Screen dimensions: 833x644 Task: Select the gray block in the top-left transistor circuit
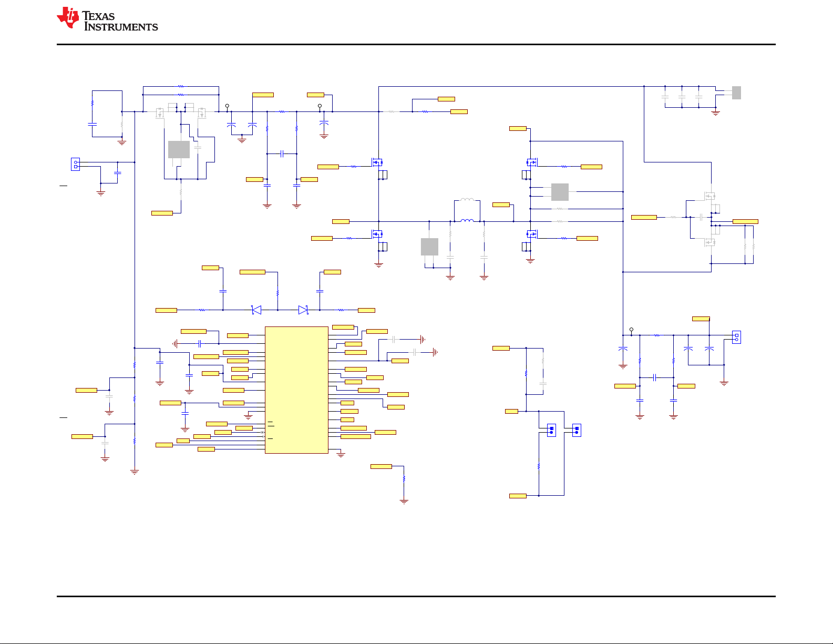(x=179, y=149)
